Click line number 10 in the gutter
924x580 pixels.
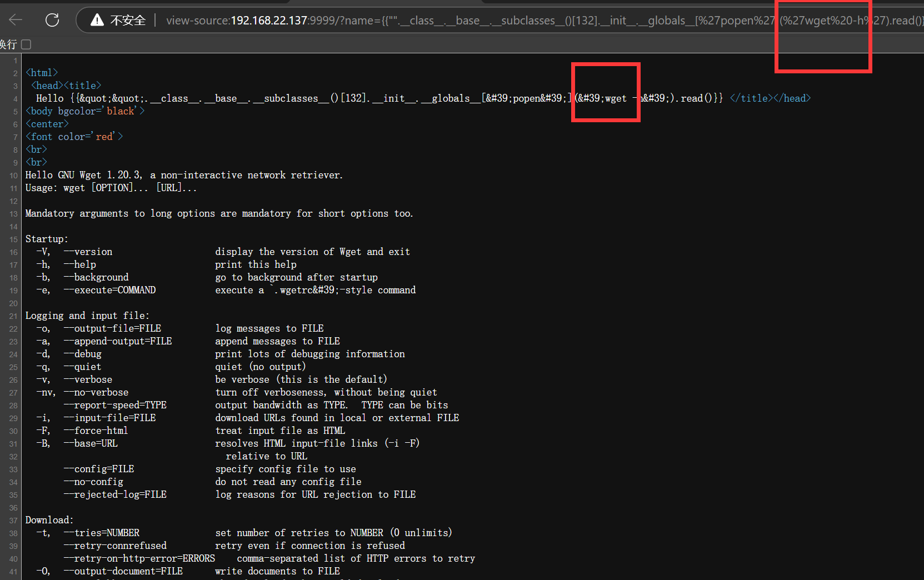point(13,176)
